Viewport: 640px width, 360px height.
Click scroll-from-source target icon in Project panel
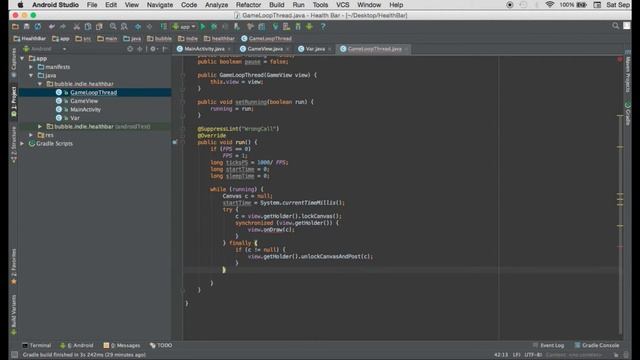[130, 49]
